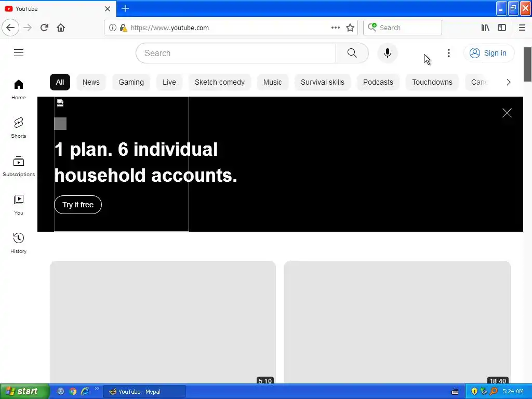Select the Sketch comedy chip
The image size is (532, 399).
220,82
